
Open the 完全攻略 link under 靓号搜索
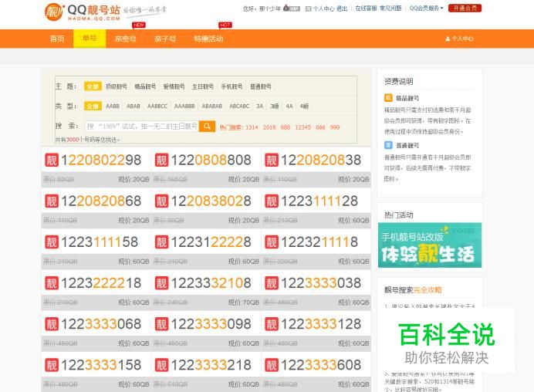tap(428, 290)
